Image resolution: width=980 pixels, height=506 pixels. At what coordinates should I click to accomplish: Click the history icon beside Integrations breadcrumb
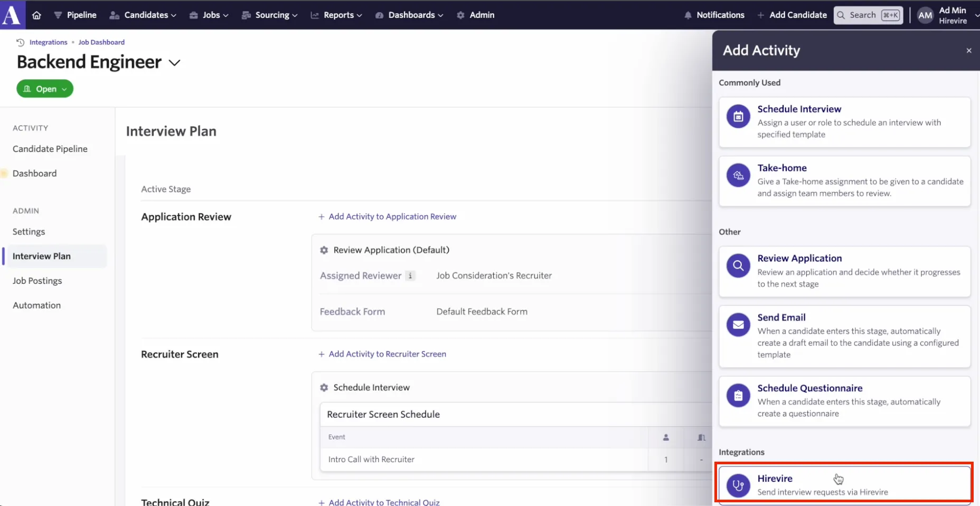[x=20, y=42]
